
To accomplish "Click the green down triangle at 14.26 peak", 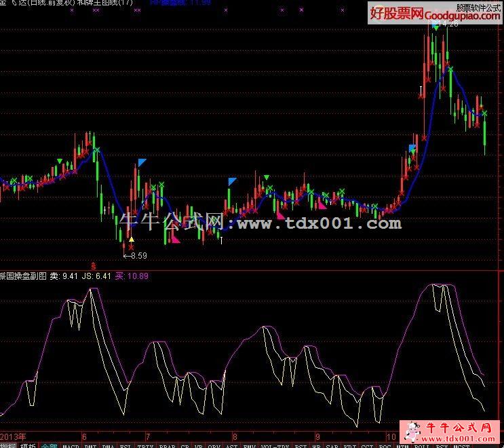I will click(x=435, y=25).
